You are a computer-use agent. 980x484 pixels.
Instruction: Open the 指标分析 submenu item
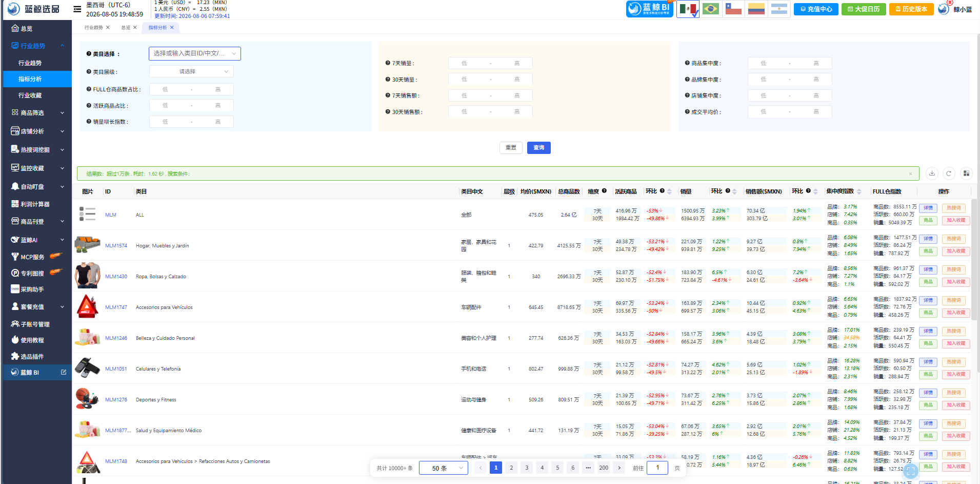(x=37, y=79)
